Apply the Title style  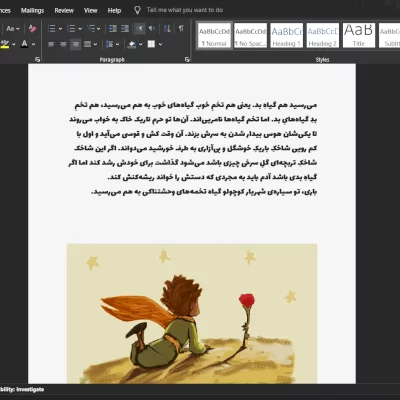[359, 36]
